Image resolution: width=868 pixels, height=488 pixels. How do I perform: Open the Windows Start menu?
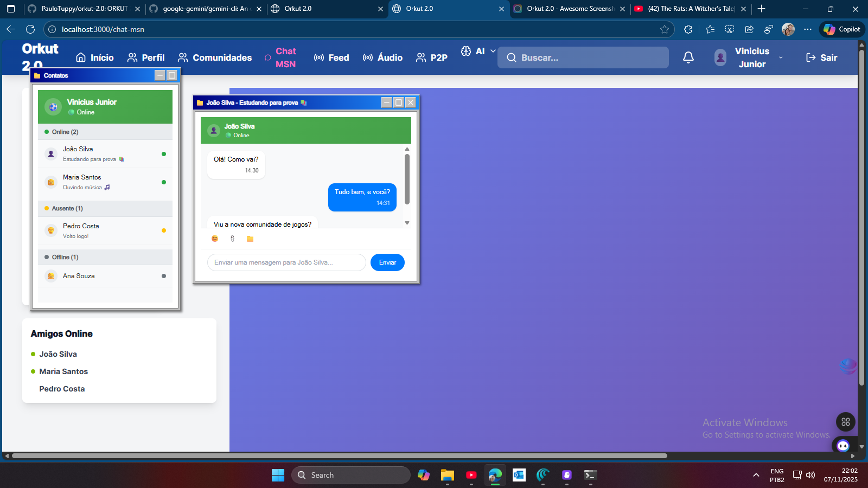278,475
